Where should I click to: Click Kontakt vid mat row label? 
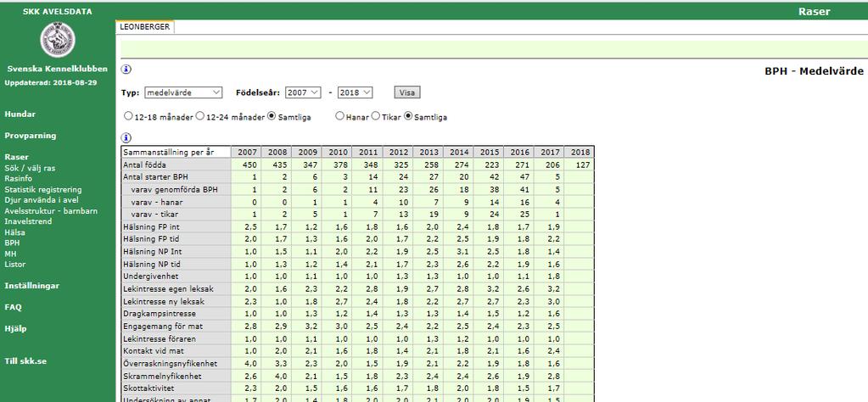coord(154,351)
